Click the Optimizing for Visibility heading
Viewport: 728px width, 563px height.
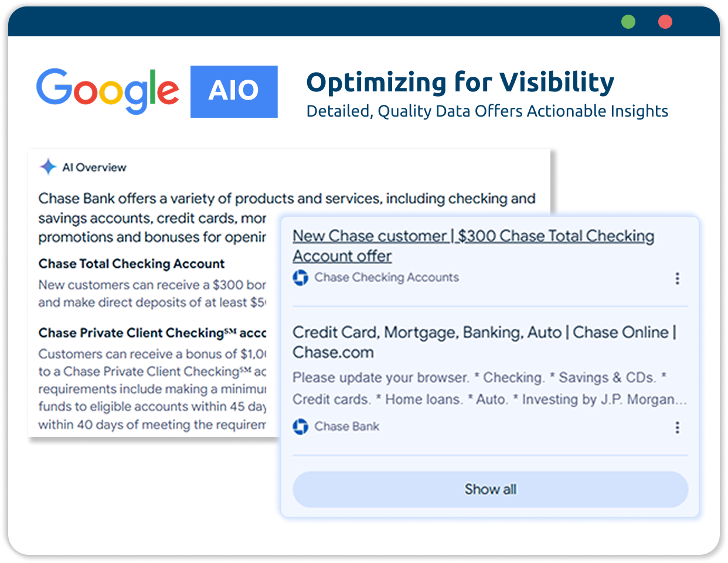tap(460, 82)
